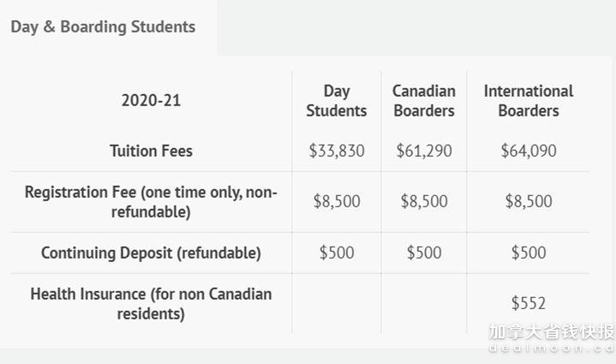The height and width of the screenshot is (364, 616).
Task: Click the $552 health insurance amount
Action: coord(529,303)
